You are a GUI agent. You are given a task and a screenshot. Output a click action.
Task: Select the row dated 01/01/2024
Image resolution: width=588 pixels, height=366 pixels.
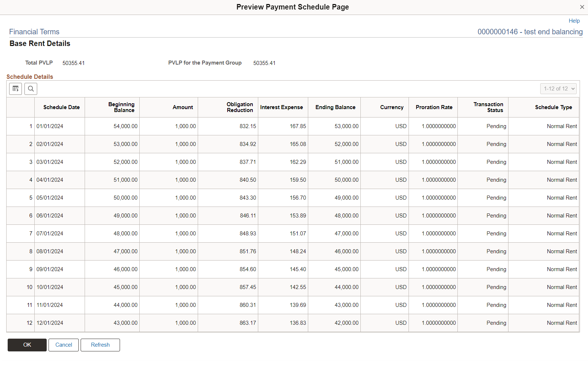point(50,126)
